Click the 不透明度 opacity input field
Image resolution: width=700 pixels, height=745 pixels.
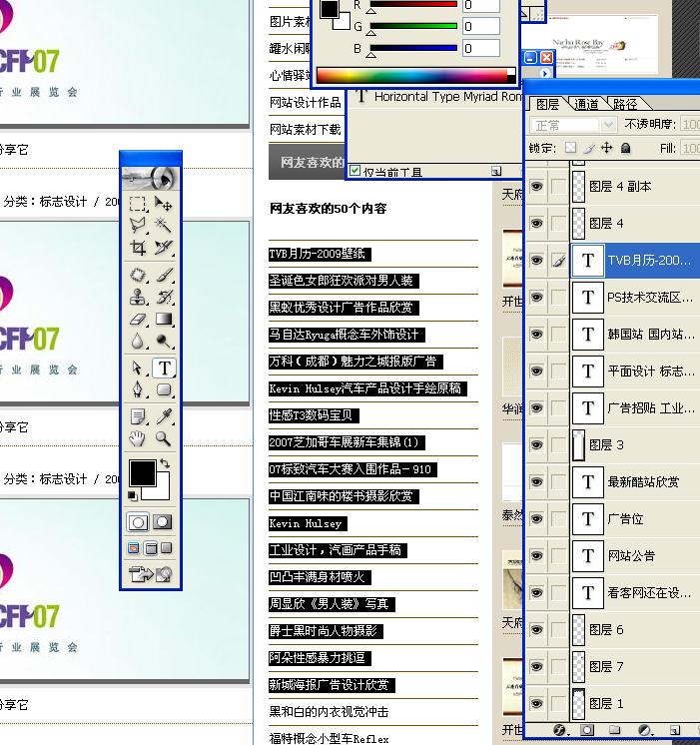690,125
